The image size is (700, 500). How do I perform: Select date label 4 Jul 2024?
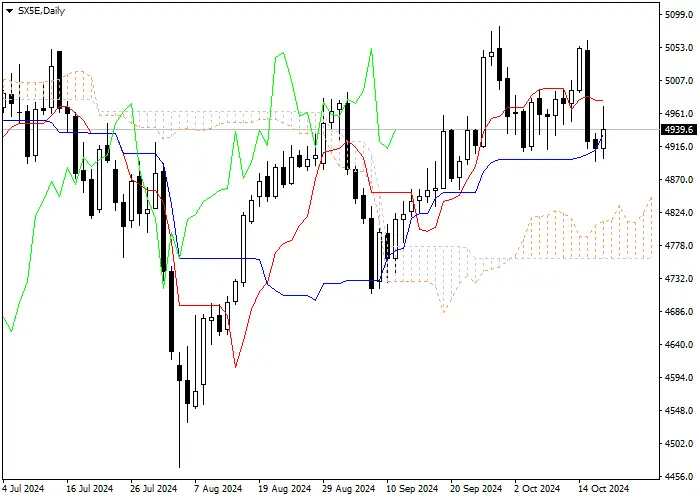pos(24,489)
